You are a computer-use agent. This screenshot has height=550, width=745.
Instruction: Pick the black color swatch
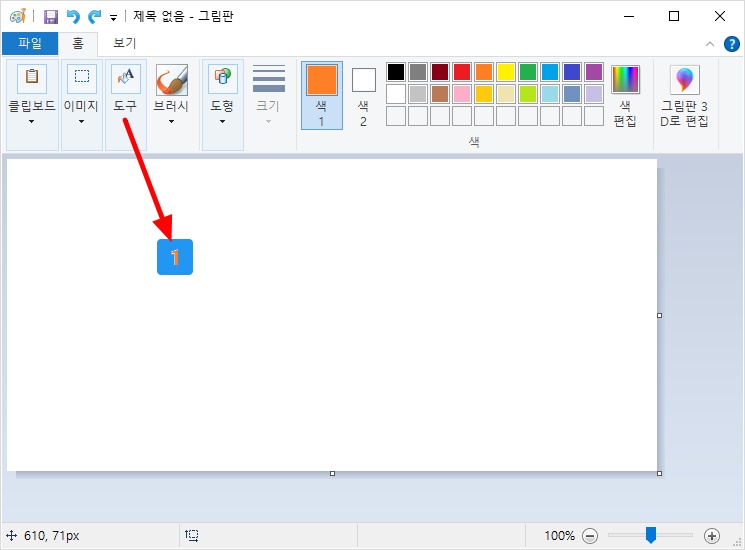click(396, 72)
